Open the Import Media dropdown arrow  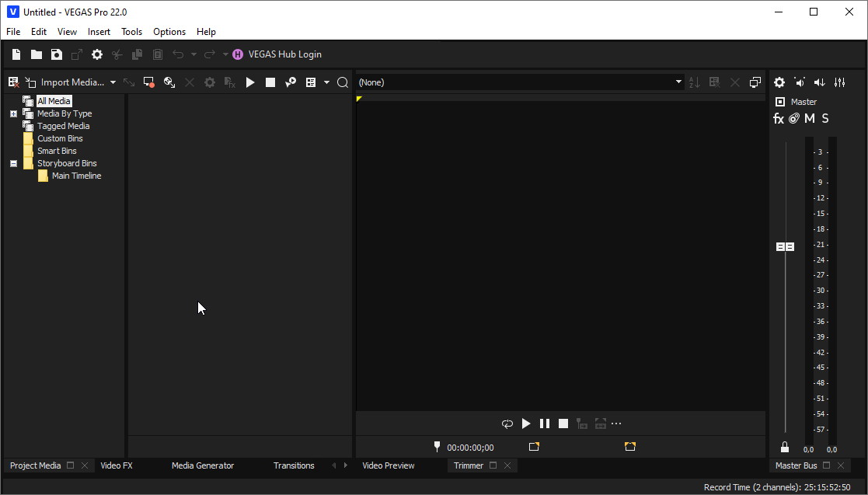coord(113,82)
